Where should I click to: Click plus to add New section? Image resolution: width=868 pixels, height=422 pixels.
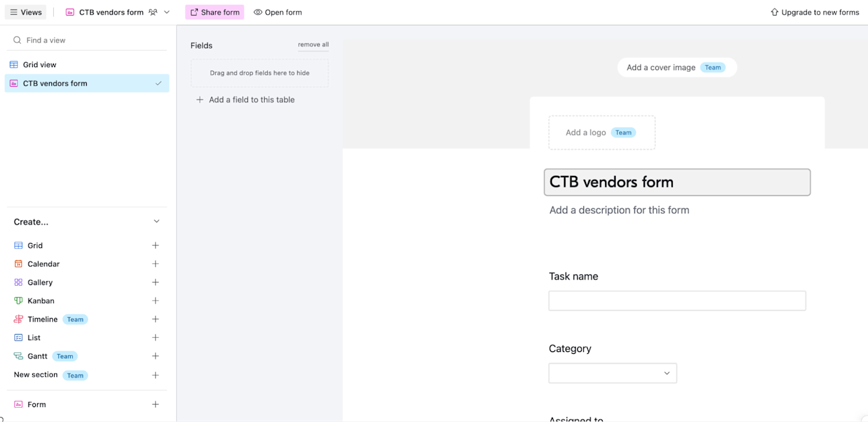pyautogui.click(x=156, y=376)
